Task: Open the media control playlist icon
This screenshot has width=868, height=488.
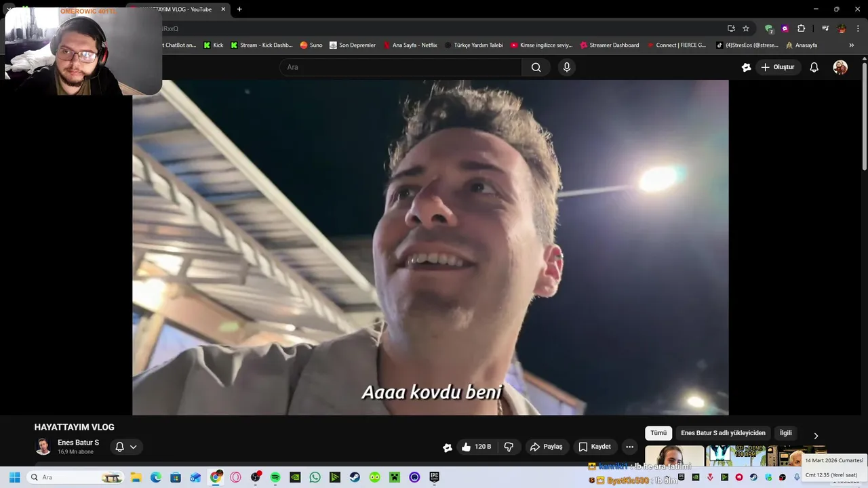Action: pyautogui.click(x=825, y=28)
